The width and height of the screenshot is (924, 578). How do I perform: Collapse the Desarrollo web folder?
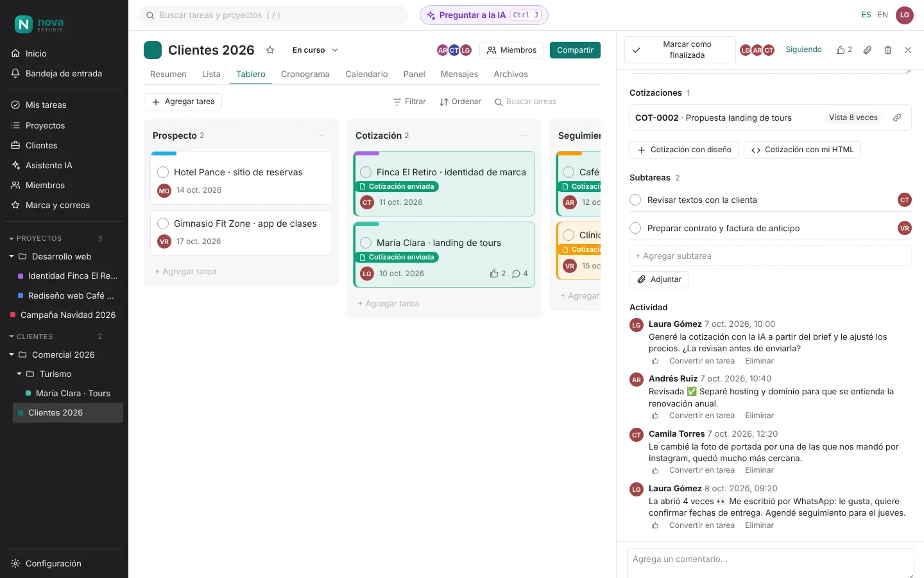click(x=12, y=256)
